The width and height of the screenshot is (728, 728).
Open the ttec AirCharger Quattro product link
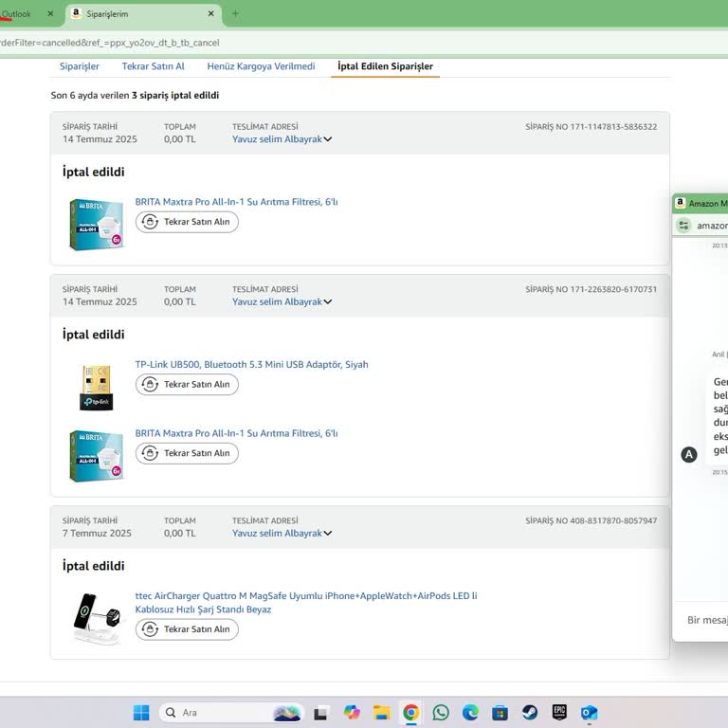pyautogui.click(x=305, y=596)
